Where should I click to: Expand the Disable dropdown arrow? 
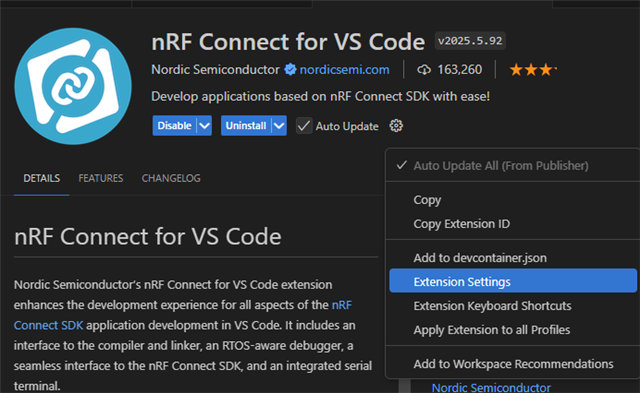(x=204, y=126)
